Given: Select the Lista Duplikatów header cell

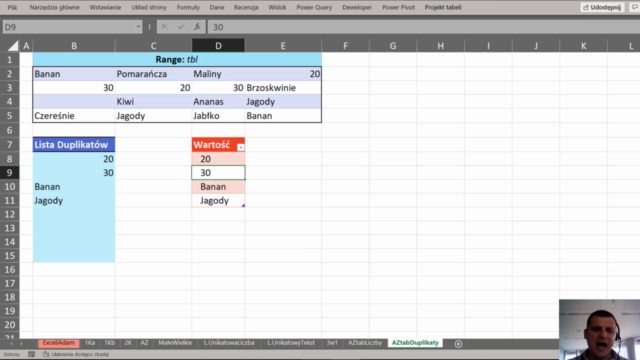Looking at the screenshot, I should pyautogui.click(x=74, y=144).
